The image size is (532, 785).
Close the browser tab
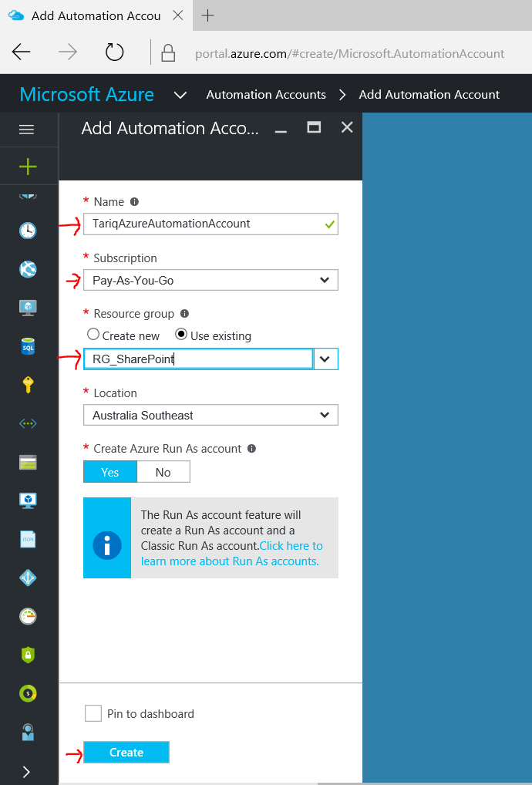[x=177, y=15]
